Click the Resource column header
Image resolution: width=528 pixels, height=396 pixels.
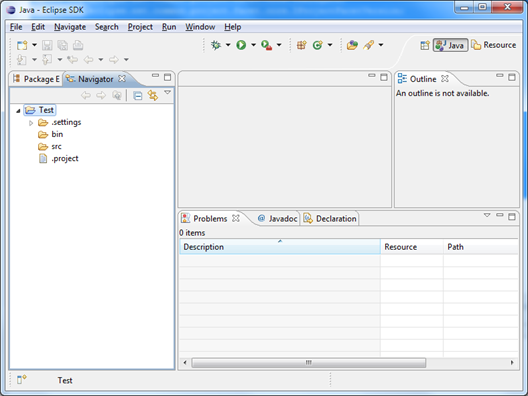412,247
